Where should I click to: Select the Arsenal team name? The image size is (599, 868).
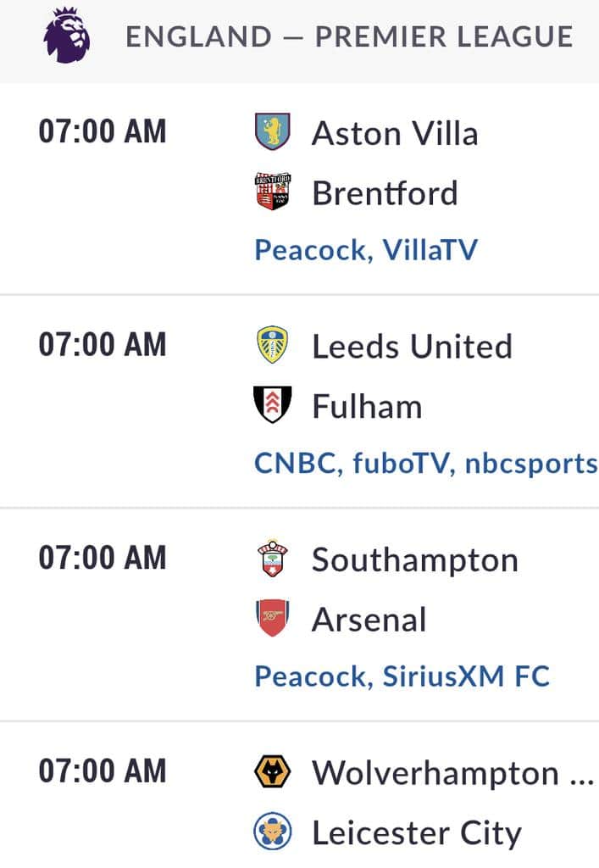[x=369, y=620]
